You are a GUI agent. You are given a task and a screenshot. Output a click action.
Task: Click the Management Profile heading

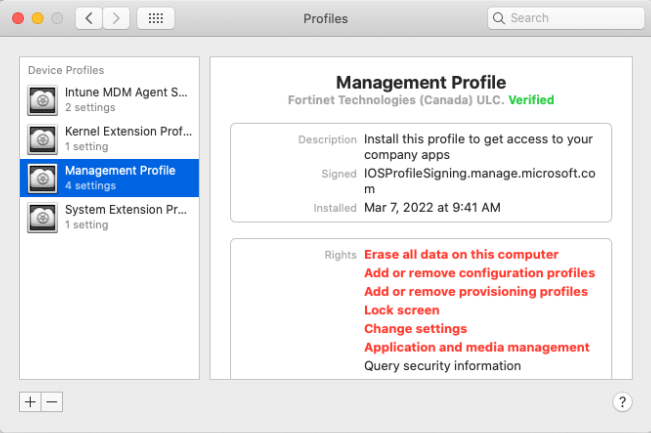(421, 82)
